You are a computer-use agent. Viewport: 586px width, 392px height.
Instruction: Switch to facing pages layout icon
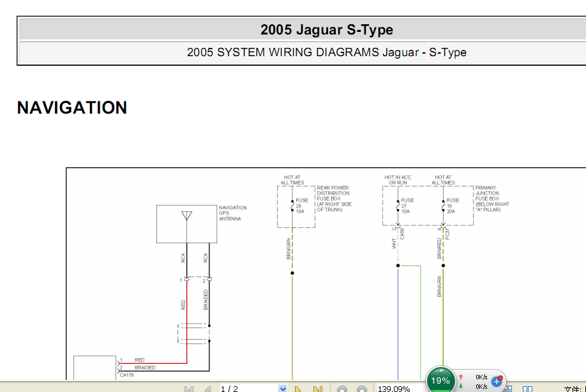[527, 389]
